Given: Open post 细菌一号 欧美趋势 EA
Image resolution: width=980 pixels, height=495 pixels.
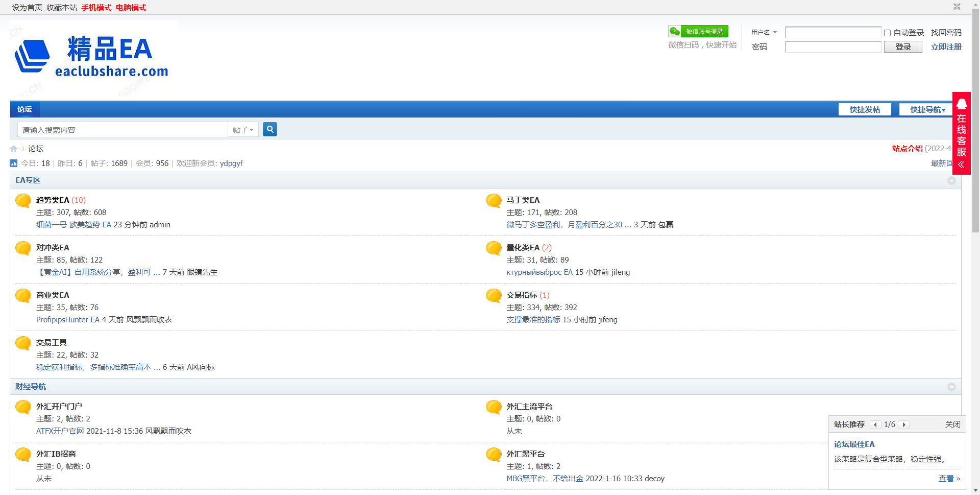Looking at the screenshot, I should click(73, 225).
